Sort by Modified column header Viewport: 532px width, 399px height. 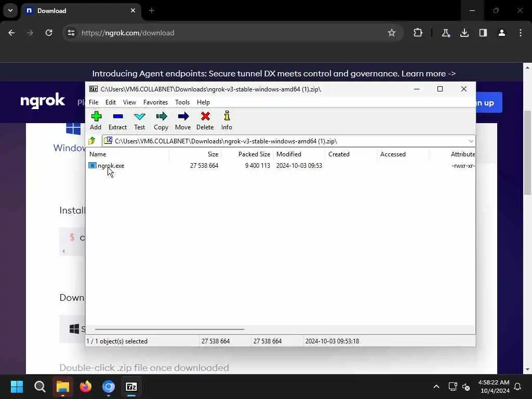coord(299,154)
